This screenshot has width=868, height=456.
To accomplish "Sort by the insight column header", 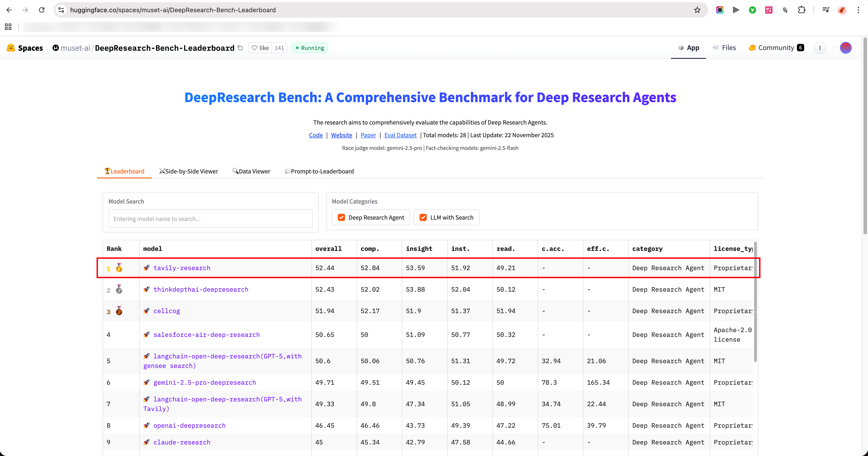I will pos(419,249).
